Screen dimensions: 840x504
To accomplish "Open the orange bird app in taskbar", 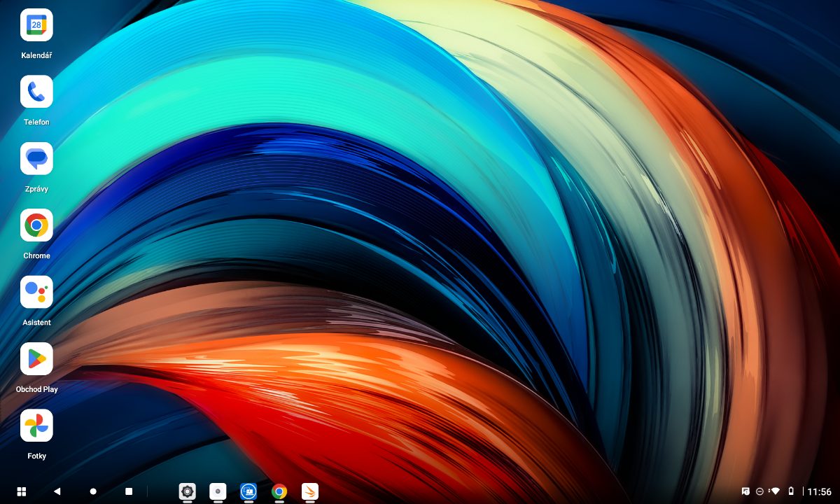I will [x=310, y=491].
